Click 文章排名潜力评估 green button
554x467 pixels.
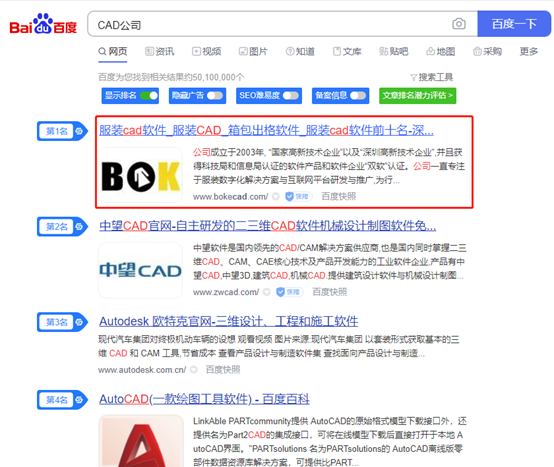(418, 95)
